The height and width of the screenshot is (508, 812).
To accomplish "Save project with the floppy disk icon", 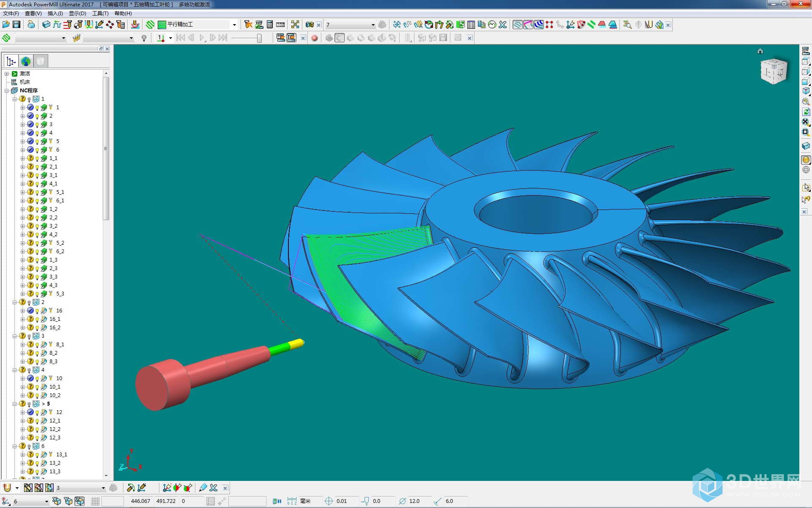I will click(16, 25).
